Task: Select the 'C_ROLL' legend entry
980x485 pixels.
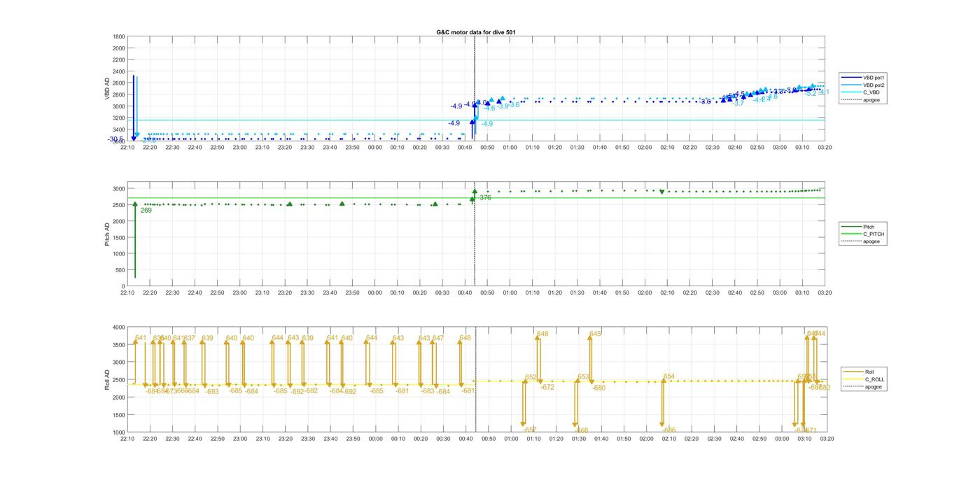Action: [x=874, y=379]
